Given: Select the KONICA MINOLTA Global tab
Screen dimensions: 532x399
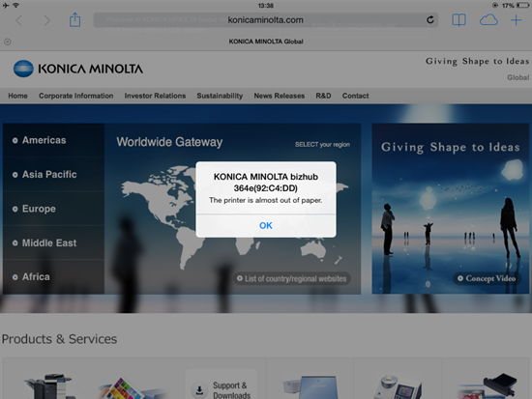Looking at the screenshot, I should [266, 42].
